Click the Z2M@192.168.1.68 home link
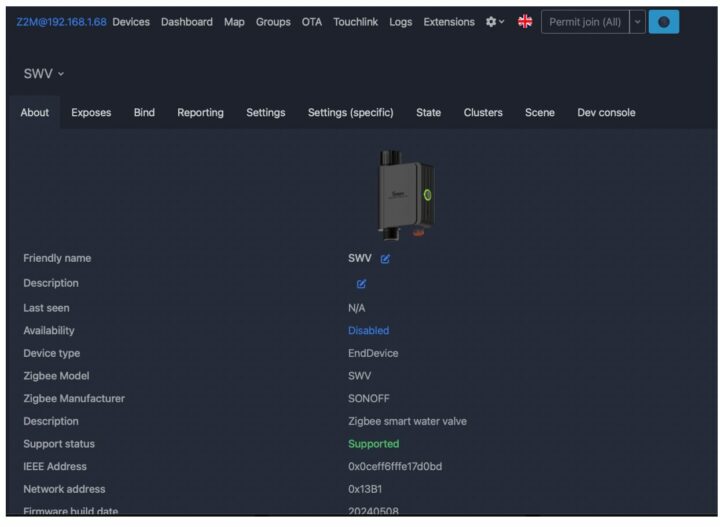The width and height of the screenshot is (720, 527). [x=61, y=22]
